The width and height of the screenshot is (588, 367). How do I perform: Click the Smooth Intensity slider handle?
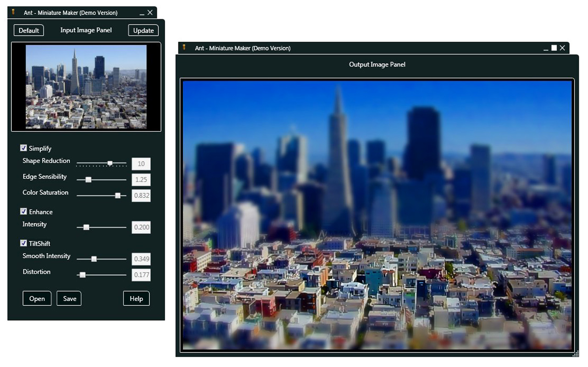pos(94,259)
